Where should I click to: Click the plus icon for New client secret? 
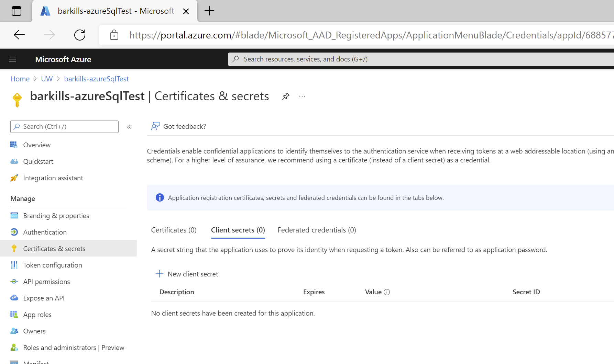point(160,274)
